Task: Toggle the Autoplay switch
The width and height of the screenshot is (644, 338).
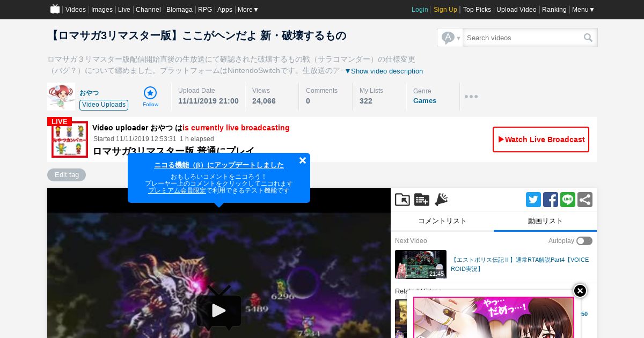Action: [x=584, y=241]
